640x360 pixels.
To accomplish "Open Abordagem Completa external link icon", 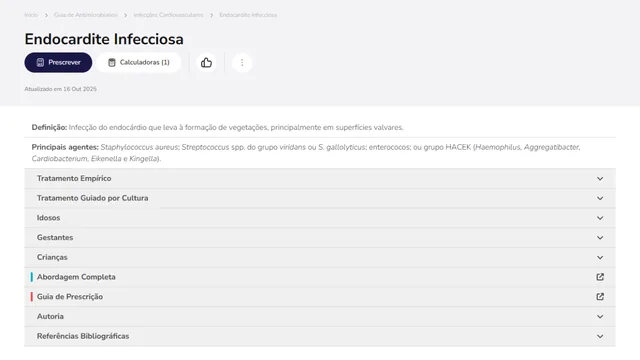I will tap(600, 277).
